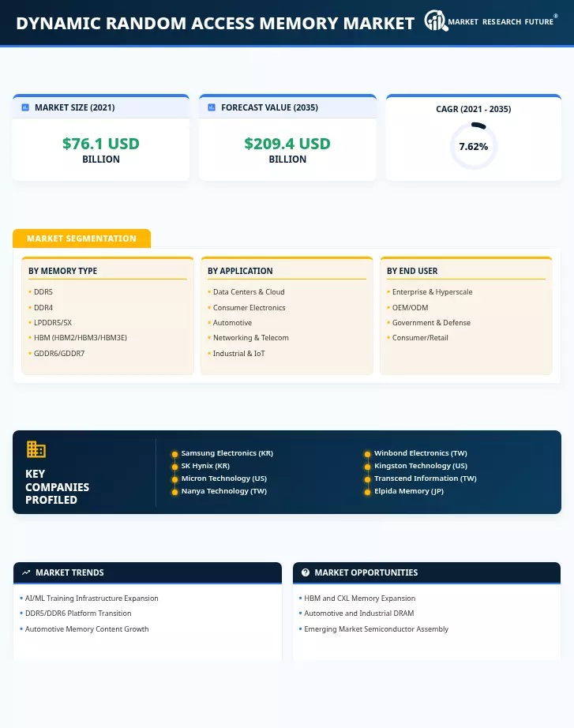Click the By End User heading
The image size is (574, 728).
click(x=412, y=271)
